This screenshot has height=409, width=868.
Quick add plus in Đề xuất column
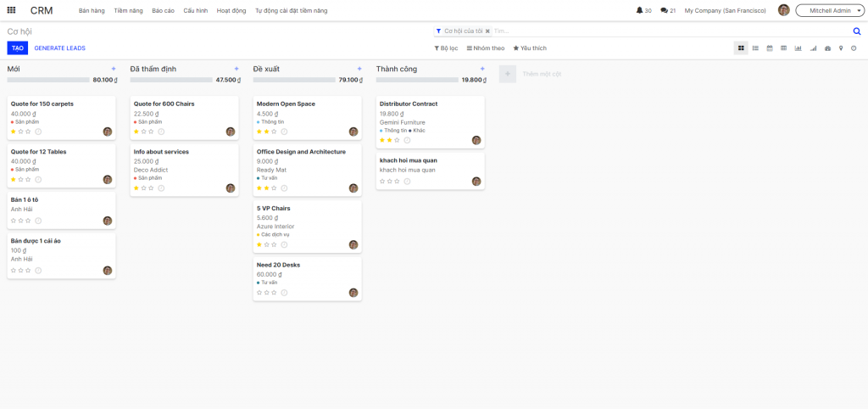tap(359, 69)
